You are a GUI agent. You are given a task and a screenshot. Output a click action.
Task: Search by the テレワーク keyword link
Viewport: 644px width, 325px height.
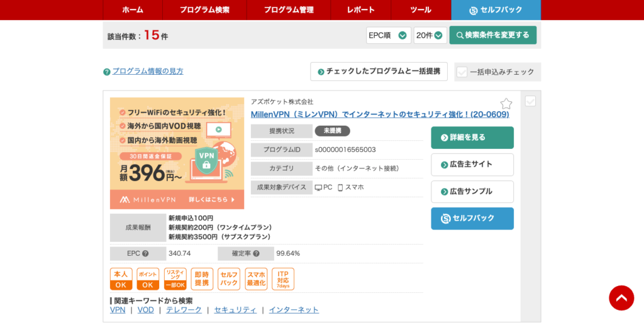click(x=184, y=310)
